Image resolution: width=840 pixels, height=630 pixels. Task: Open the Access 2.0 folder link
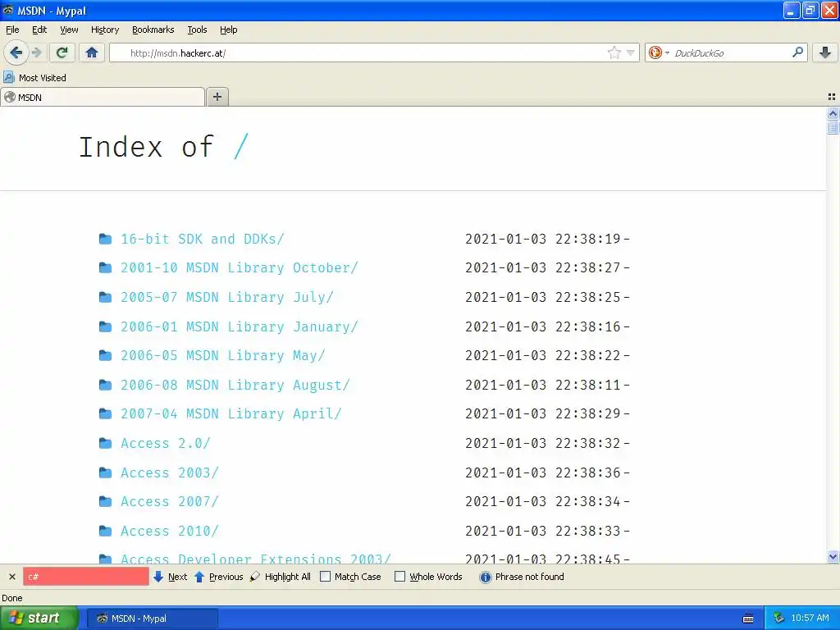tap(166, 443)
